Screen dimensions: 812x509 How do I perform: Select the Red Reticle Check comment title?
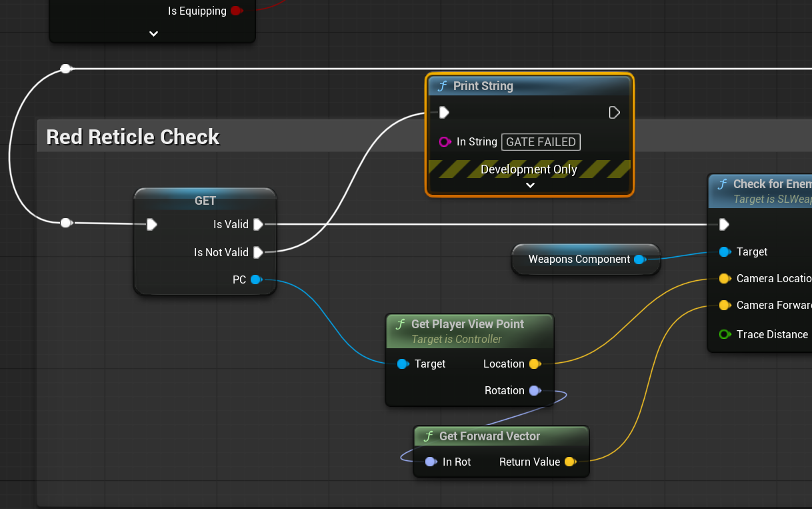[x=133, y=137]
